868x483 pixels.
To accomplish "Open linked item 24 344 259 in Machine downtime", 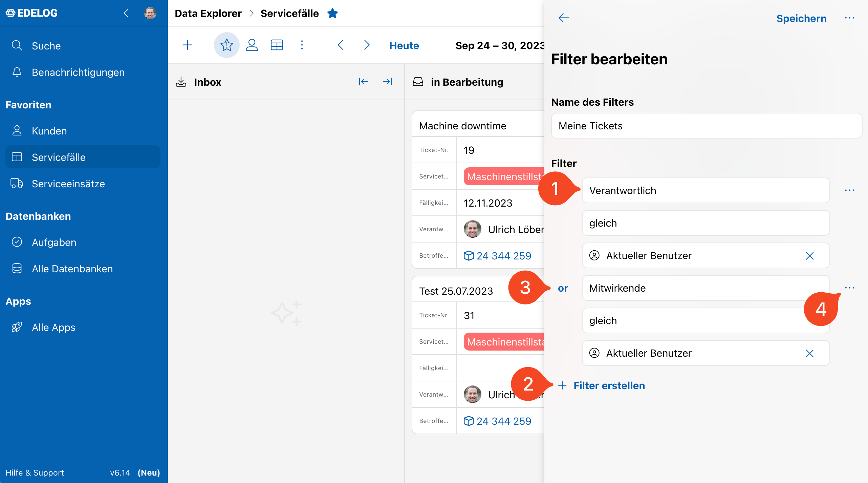I will click(x=497, y=256).
